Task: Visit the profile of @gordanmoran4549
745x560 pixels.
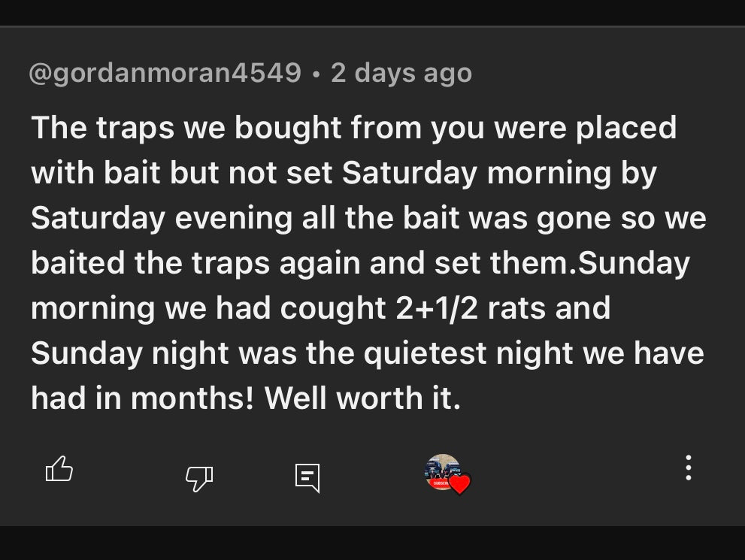Action: 164,72
